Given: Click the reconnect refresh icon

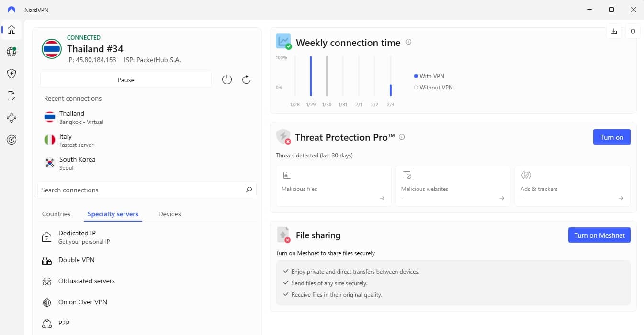Looking at the screenshot, I should 246,80.
